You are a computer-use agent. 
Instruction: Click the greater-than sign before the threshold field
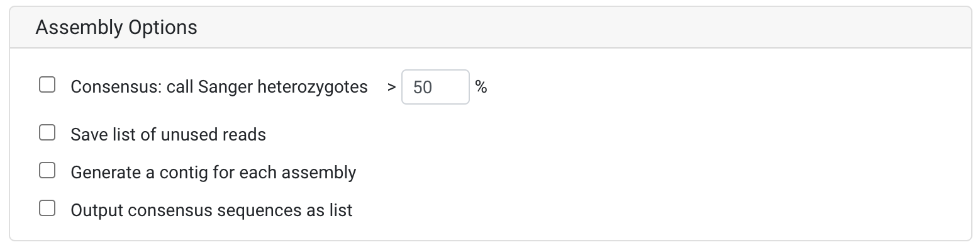pyautogui.click(x=391, y=88)
